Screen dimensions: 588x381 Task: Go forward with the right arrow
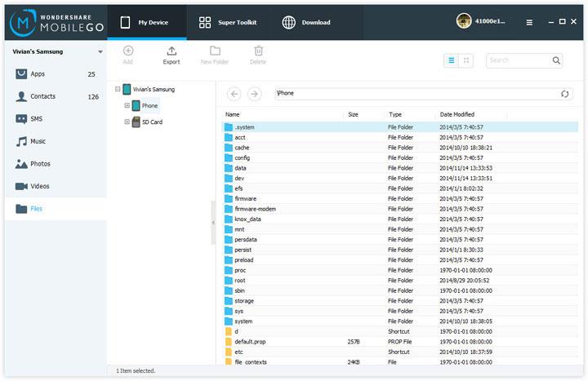pyautogui.click(x=254, y=94)
